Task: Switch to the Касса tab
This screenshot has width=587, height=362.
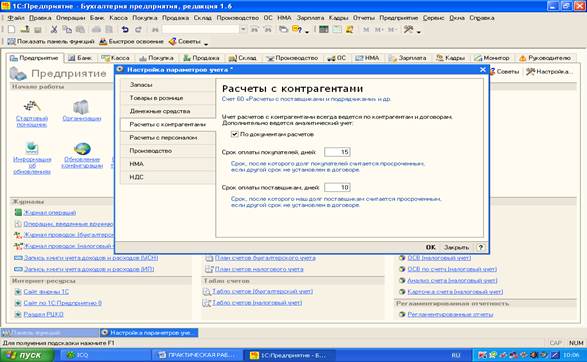Action: pyautogui.click(x=116, y=58)
